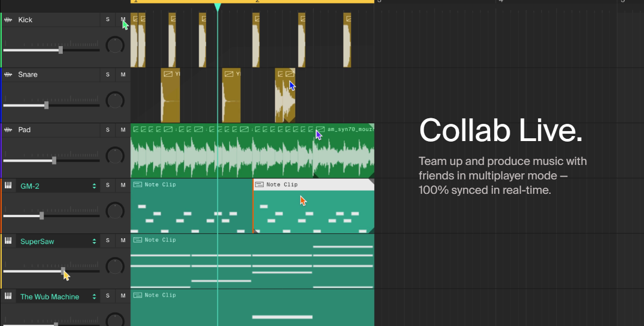Click the SuperSaw track volume slider handle
The image size is (644, 326).
63,271
